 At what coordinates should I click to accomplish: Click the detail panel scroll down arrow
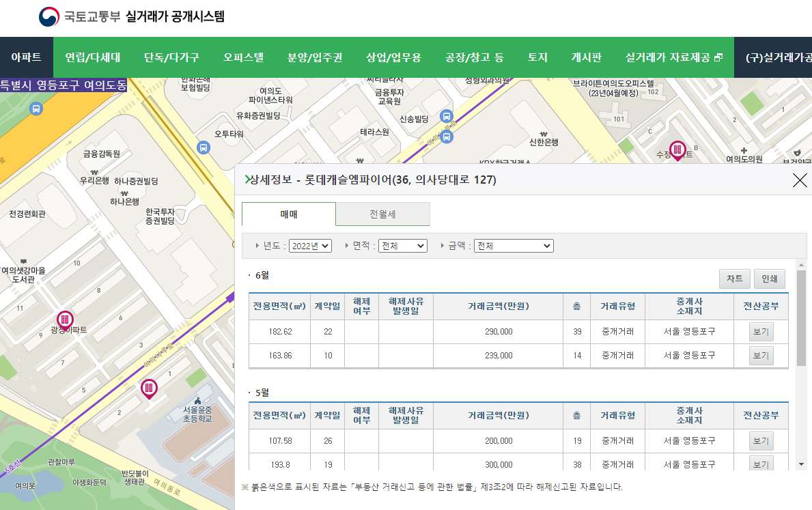click(x=801, y=464)
